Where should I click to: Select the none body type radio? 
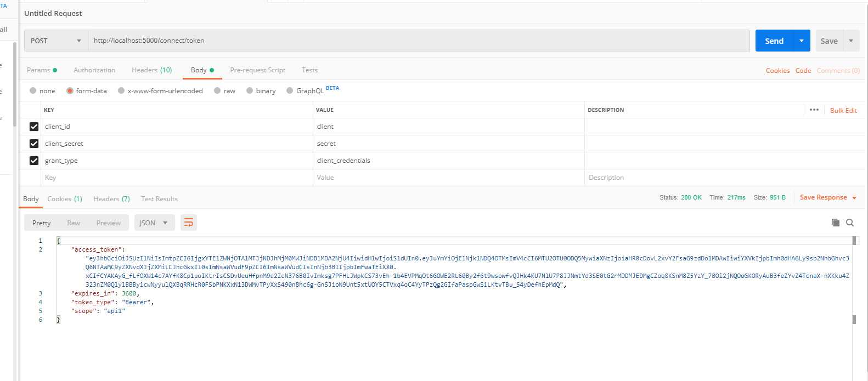pyautogui.click(x=33, y=90)
